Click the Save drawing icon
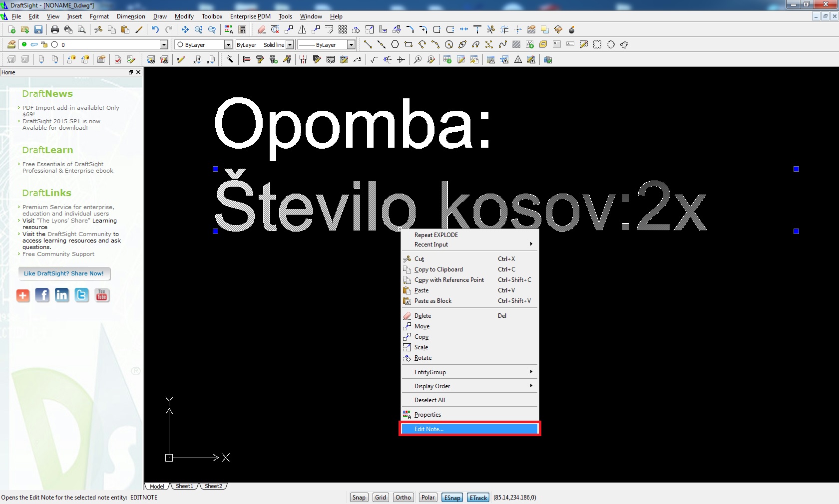The image size is (839, 504). tap(38, 30)
